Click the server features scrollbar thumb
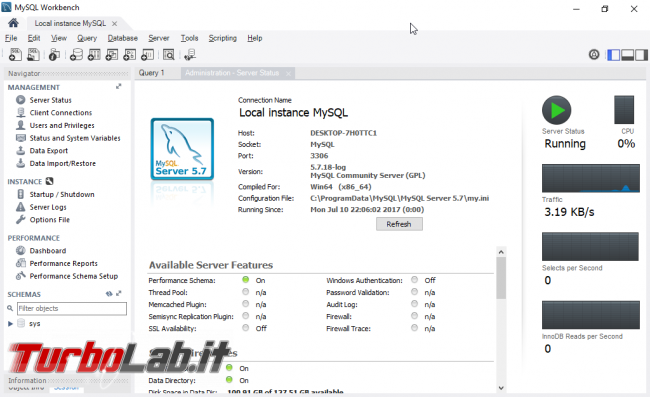The image size is (650, 397). (501, 278)
